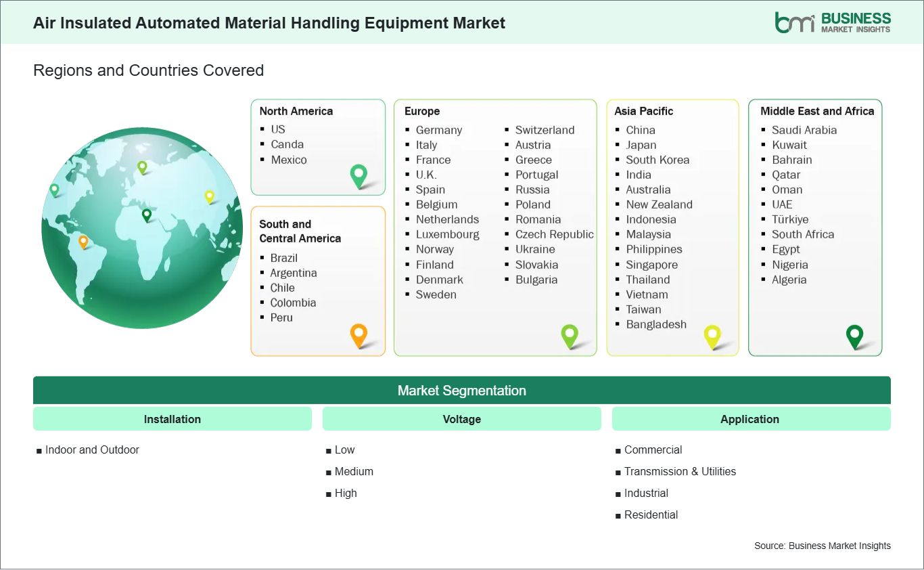Image resolution: width=924 pixels, height=570 pixels.
Task: Click the Source: Business Market Insights text
Action: (x=822, y=546)
